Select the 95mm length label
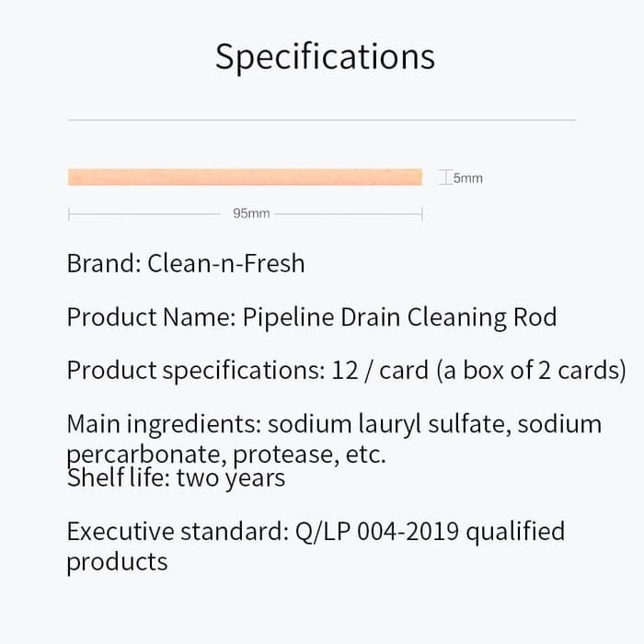644x644 pixels. point(251,213)
